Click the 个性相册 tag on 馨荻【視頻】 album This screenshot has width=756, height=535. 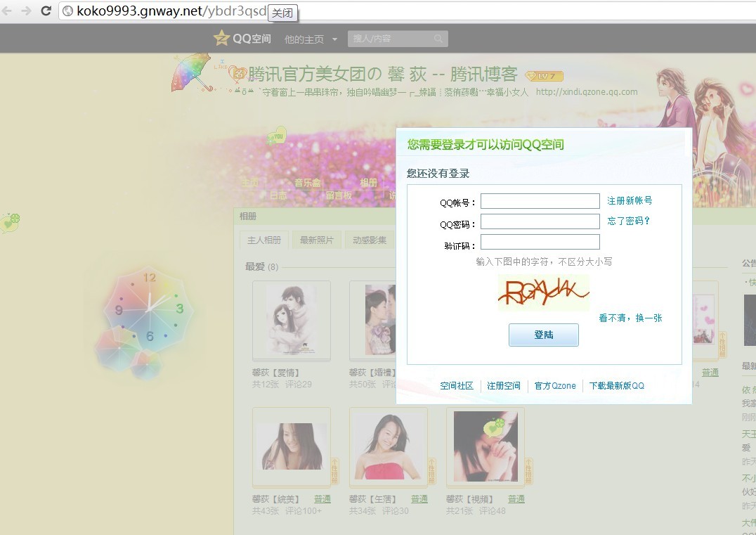point(528,471)
